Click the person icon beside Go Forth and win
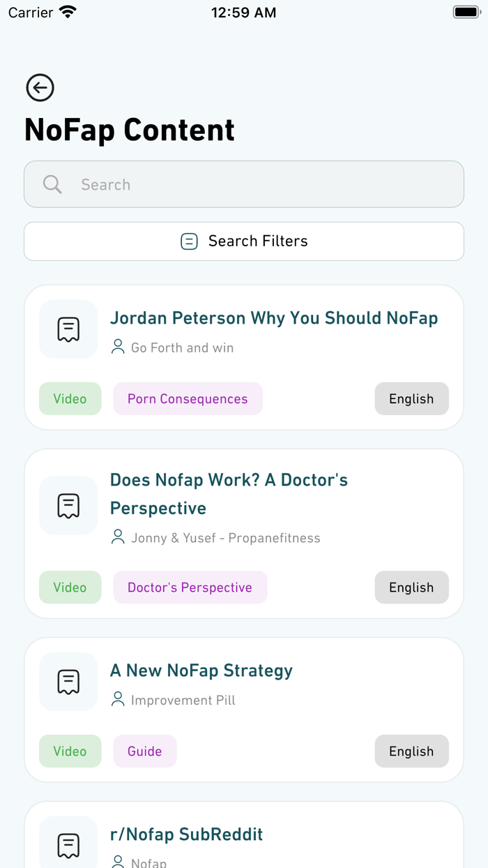The width and height of the screenshot is (488, 868). click(x=117, y=347)
